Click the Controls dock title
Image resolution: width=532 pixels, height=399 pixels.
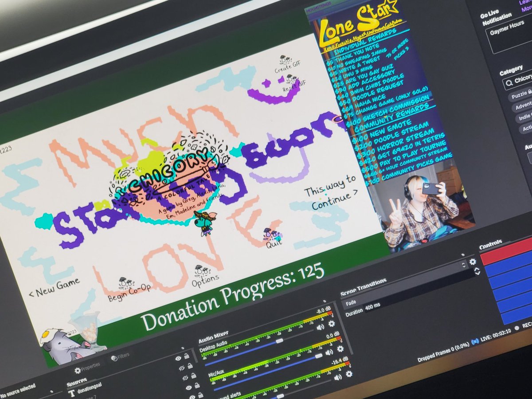[x=491, y=244]
